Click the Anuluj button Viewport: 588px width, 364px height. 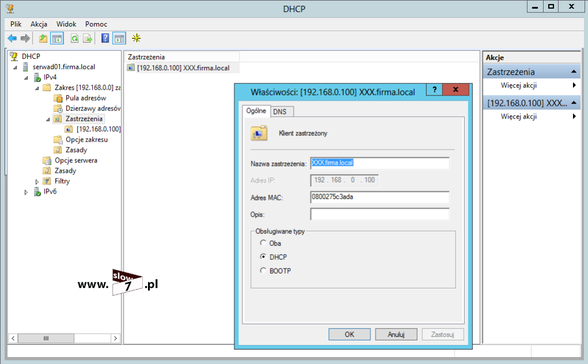click(x=396, y=334)
